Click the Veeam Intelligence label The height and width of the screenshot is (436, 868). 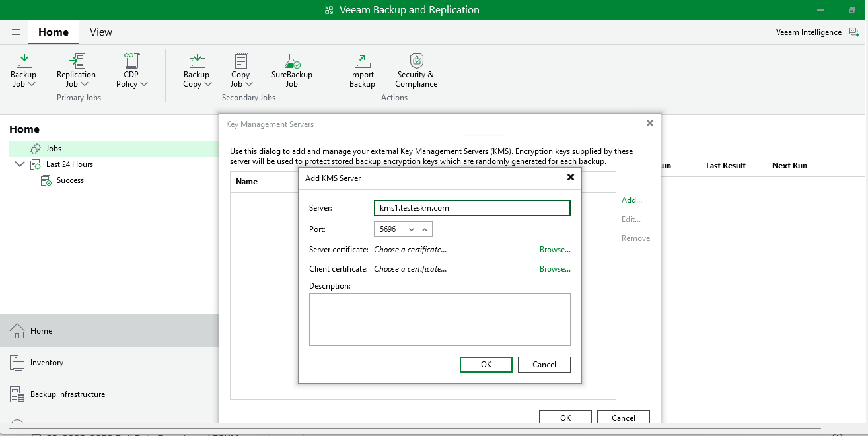point(809,32)
